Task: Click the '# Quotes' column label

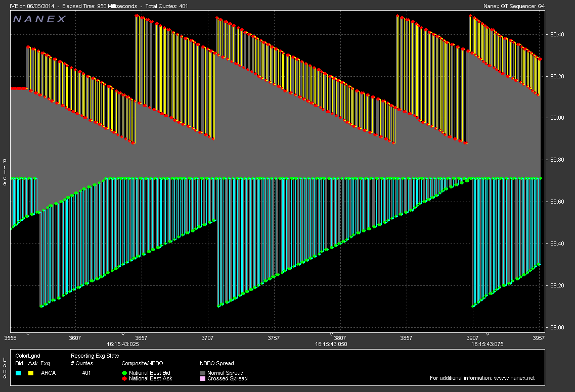Action: [82, 363]
